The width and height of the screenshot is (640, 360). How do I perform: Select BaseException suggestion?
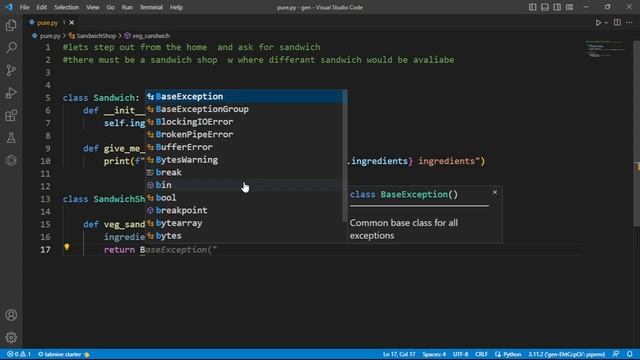click(x=244, y=97)
